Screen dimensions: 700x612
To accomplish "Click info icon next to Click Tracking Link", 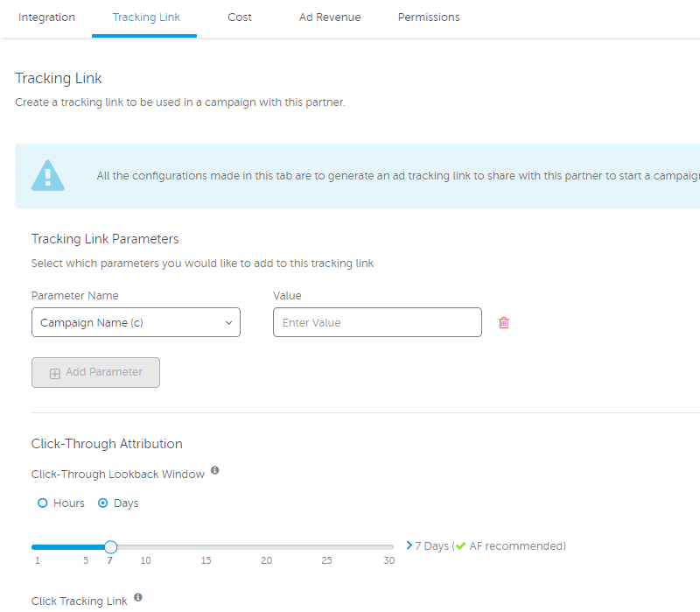I will pyautogui.click(x=138, y=598).
